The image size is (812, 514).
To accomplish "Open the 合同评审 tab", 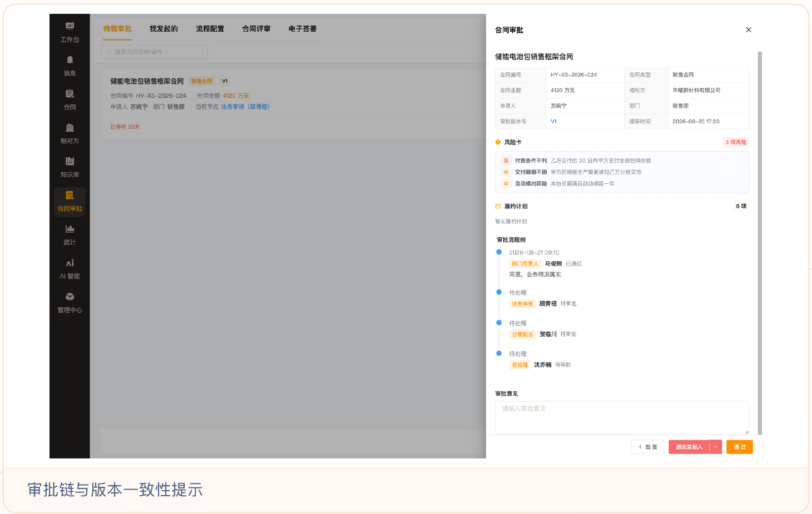I will pyautogui.click(x=256, y=29).
